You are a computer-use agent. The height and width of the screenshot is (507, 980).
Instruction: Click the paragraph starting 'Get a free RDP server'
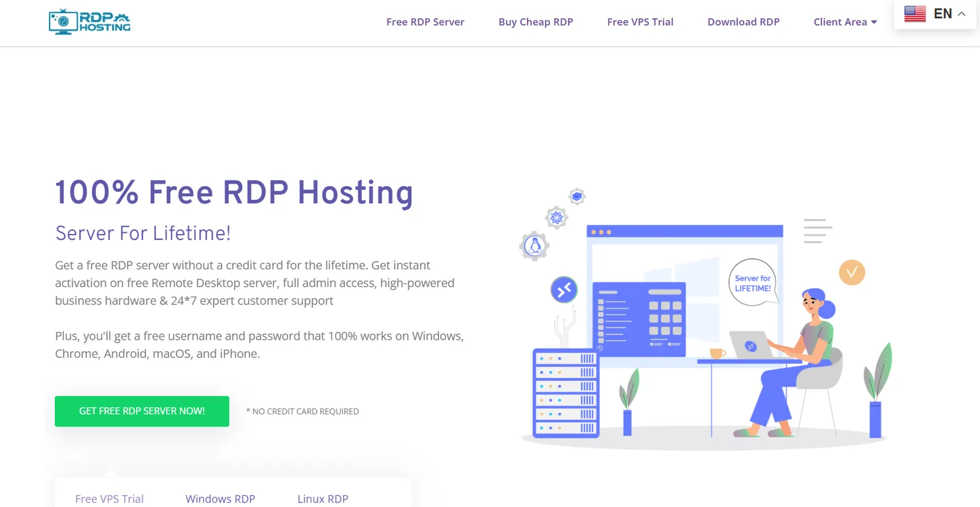click(255, 283)
